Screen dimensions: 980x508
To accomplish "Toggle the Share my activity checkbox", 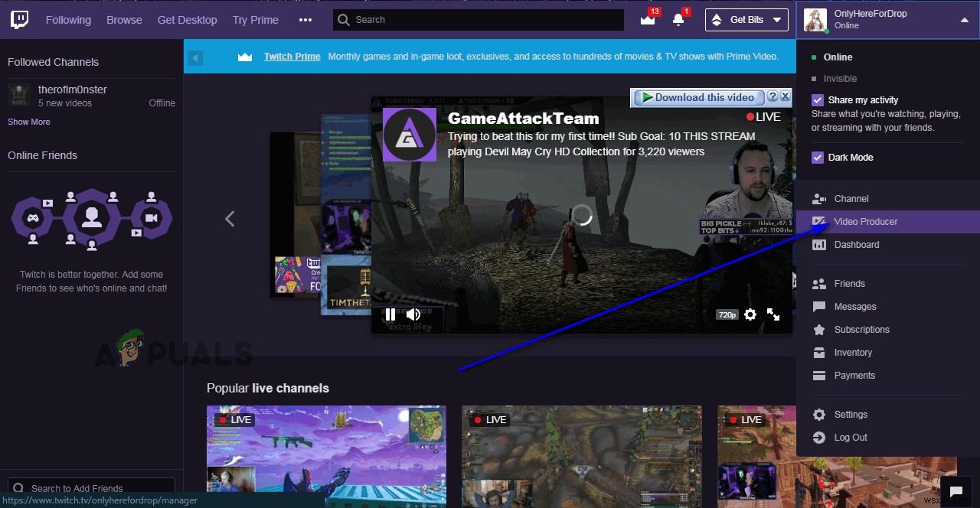I will tap(818, 99).
